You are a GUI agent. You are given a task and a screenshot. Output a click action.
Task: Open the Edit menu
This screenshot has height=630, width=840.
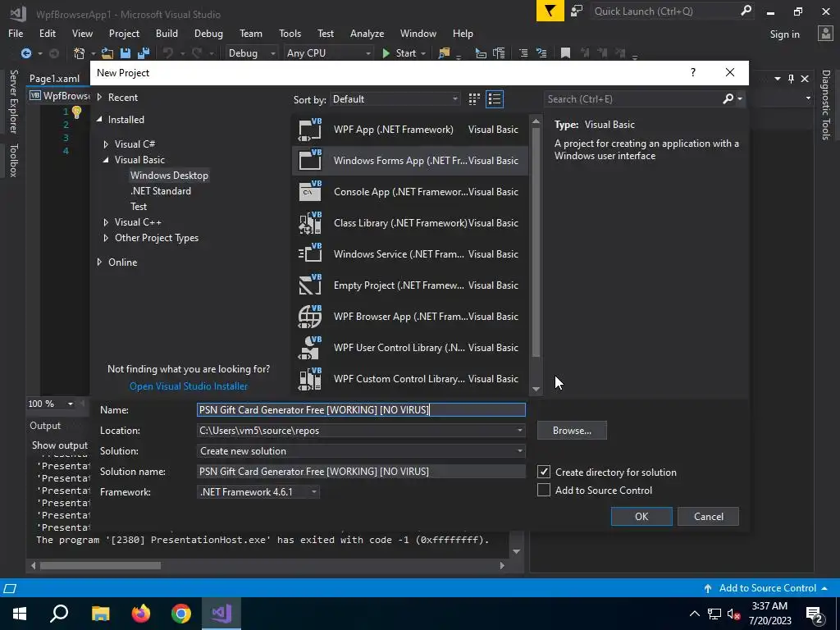(47, 33)
